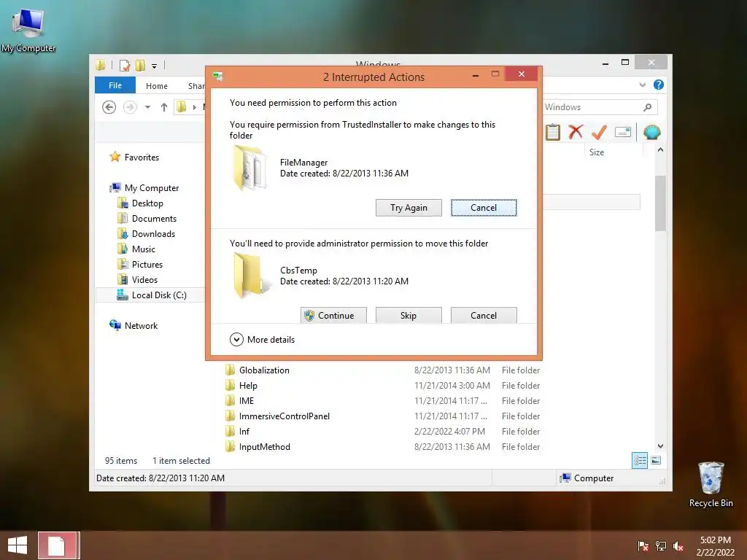Switch to details view icon in status bar

(639, 461)
